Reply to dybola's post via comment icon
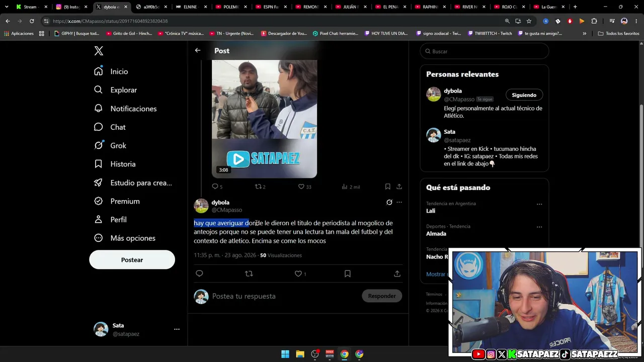Image resolution: width=644 pixels, height=362 pixels. point(199,274)
